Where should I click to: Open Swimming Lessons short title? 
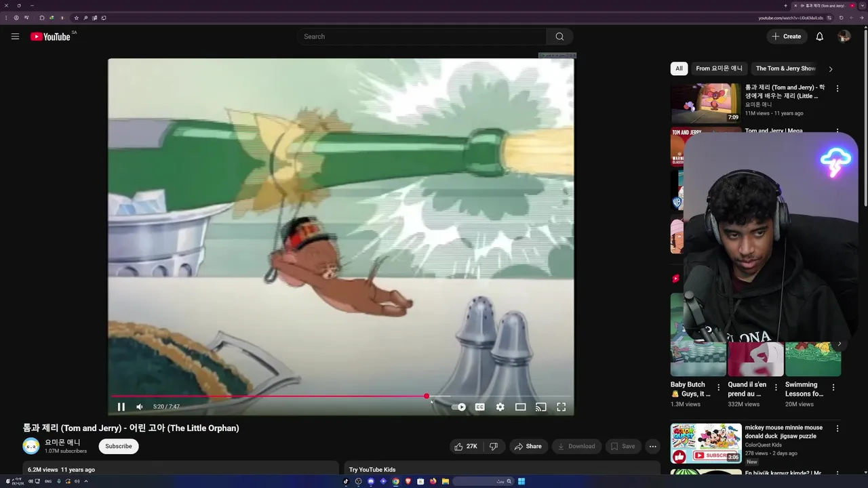pyautogui.click(x=804, y=389)
